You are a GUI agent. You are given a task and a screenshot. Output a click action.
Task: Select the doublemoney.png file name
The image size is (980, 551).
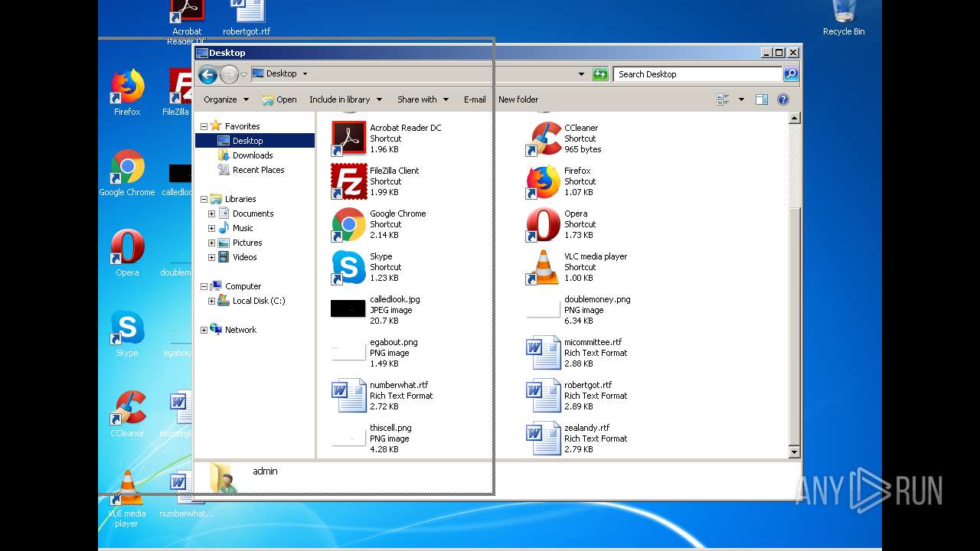[597, 299]
